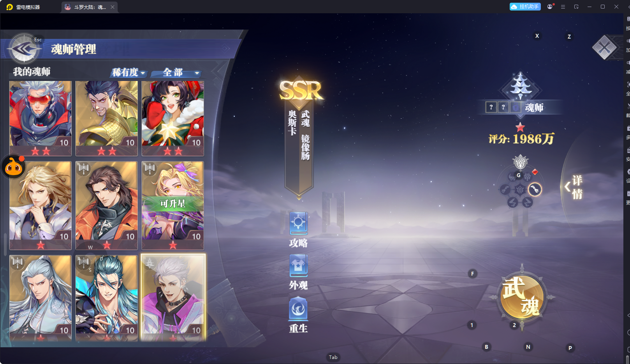Click the 奥斯卡 hero name text
This screenshot has width=630, height=364.
[292, 123]
